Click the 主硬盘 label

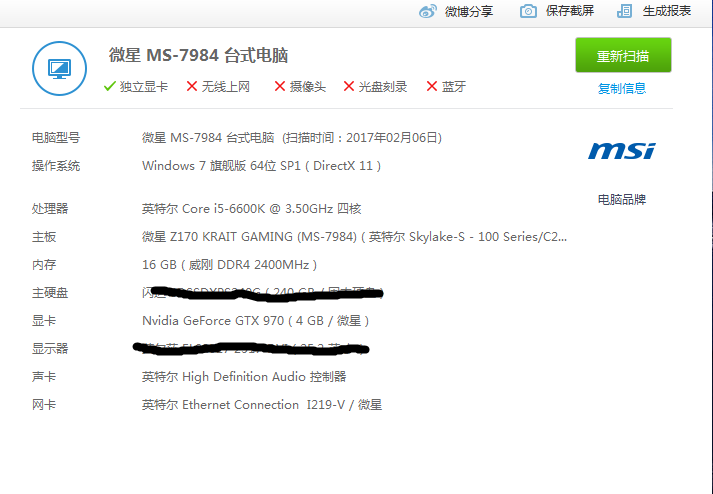(x=50, y=293)
